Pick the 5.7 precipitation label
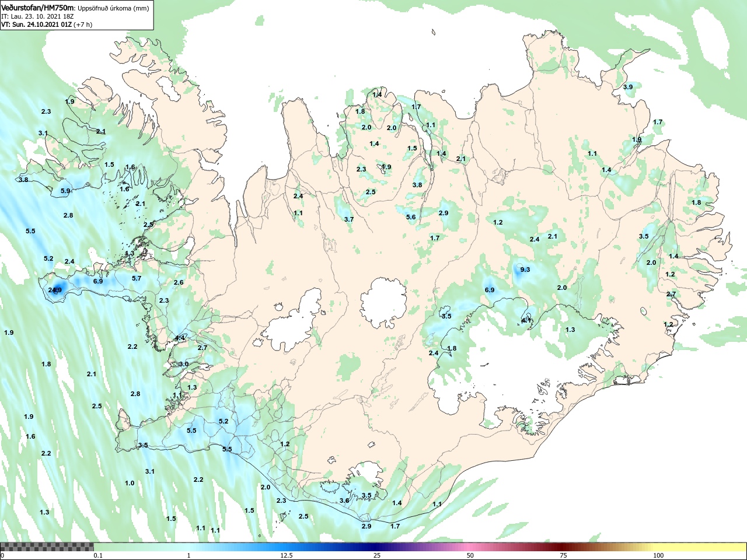 (137, 278)
